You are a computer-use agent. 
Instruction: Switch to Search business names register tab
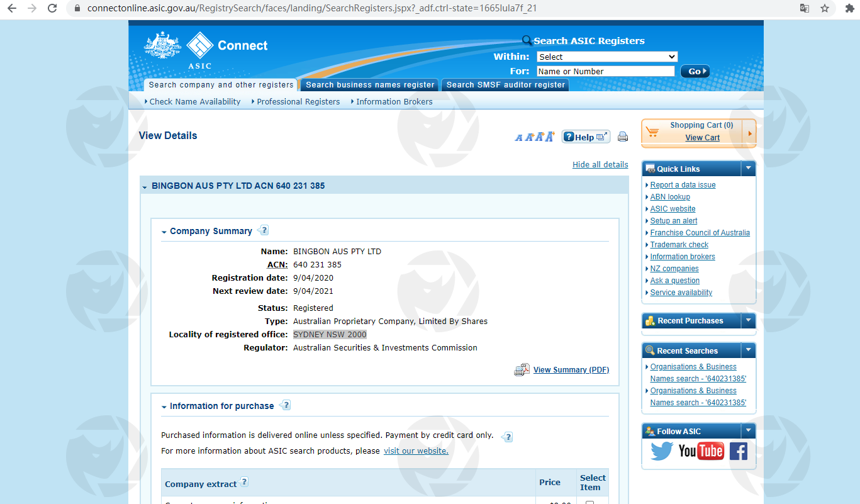pos(370,85)
